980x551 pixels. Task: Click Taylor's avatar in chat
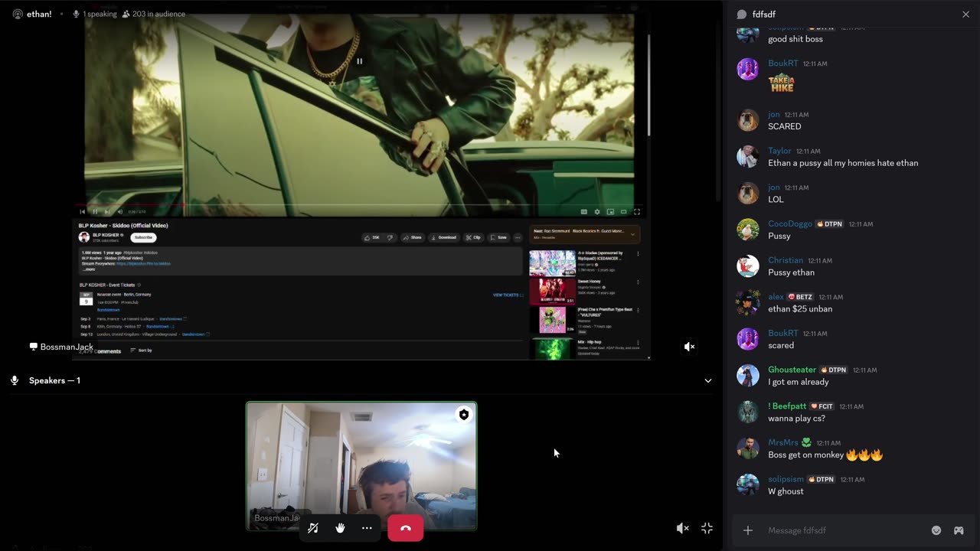coord(748,157)
